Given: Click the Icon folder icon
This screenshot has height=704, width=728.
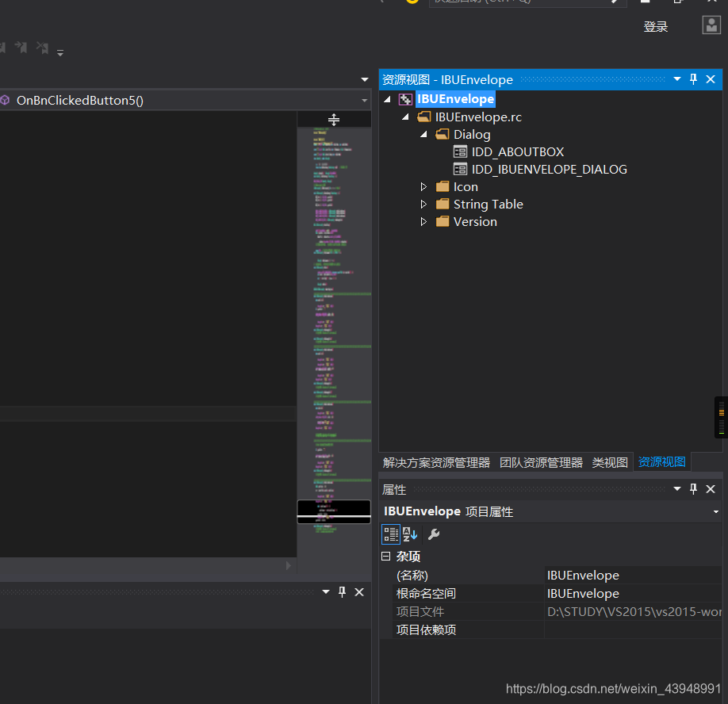Looking at the screenshot, I should [443, 186].
